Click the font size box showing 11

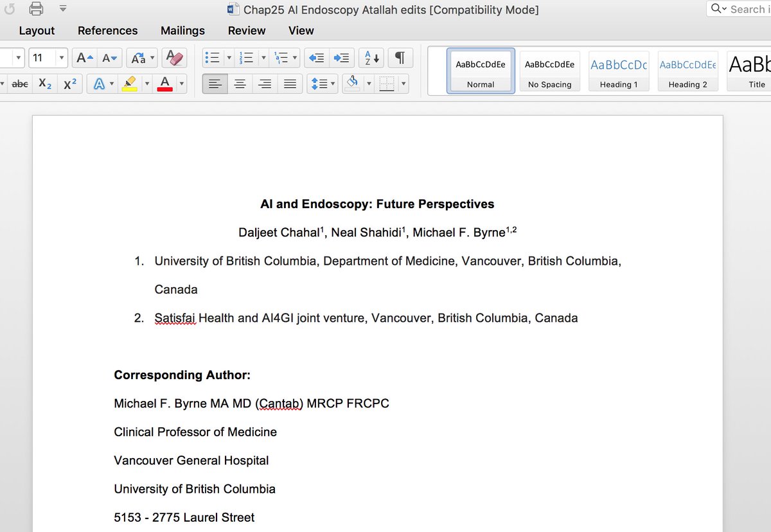(x=42, y=58)
